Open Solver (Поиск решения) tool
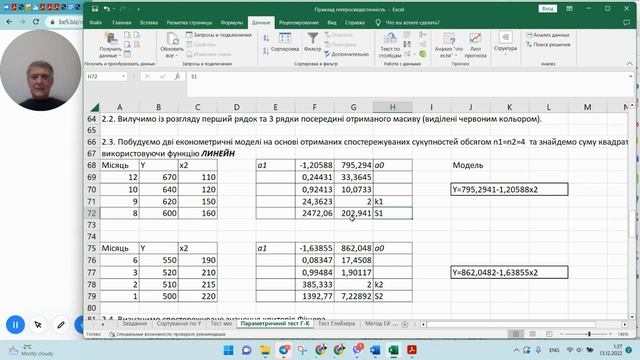The image size is (640, 360). coord(548,44)
